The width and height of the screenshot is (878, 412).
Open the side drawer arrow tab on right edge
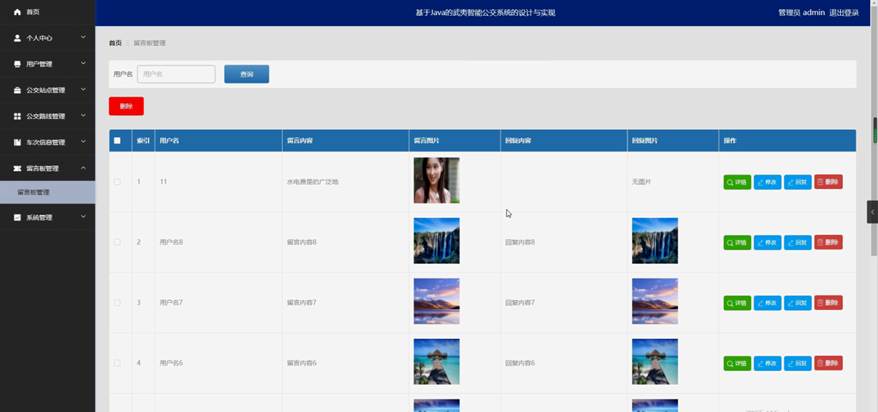coord(872,212)
